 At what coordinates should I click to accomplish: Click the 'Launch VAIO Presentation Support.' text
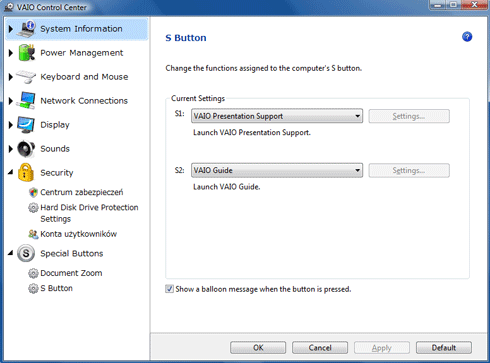point(252,133)
